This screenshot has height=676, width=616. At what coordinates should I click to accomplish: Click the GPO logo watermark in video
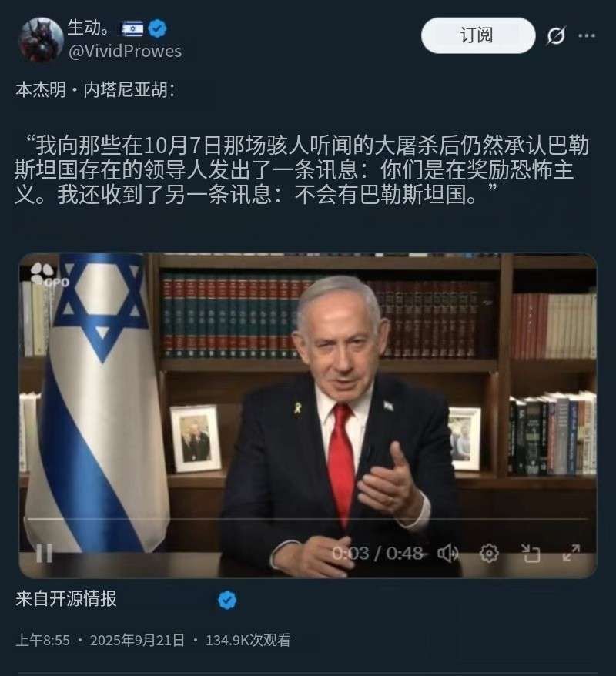(49, 275)
